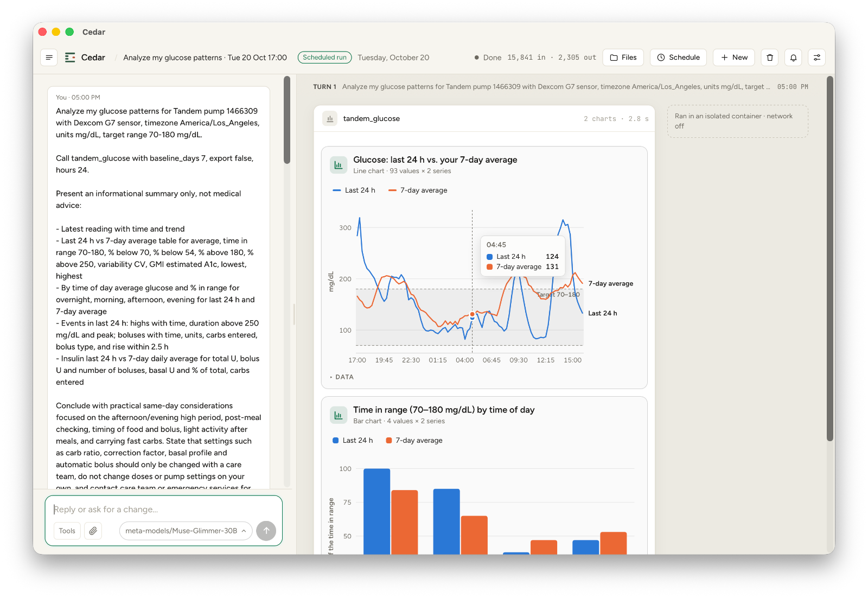Screen dimensions: 868x598
Task: Click the TURN 1 label
Action: [x=325, y=87]
